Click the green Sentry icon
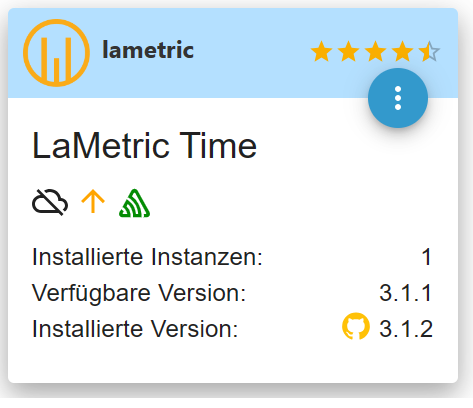 [134, 203]
